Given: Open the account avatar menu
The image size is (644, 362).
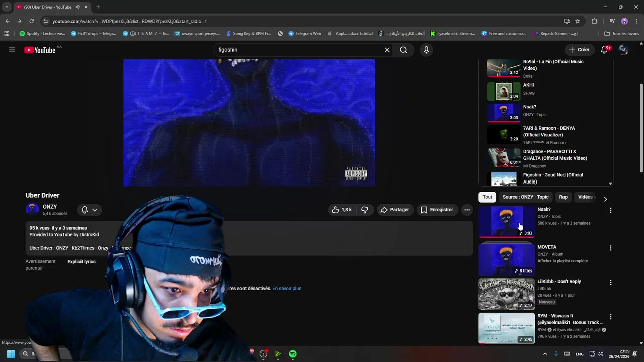Looking at the screenshot, I should [x=623, y=50].
